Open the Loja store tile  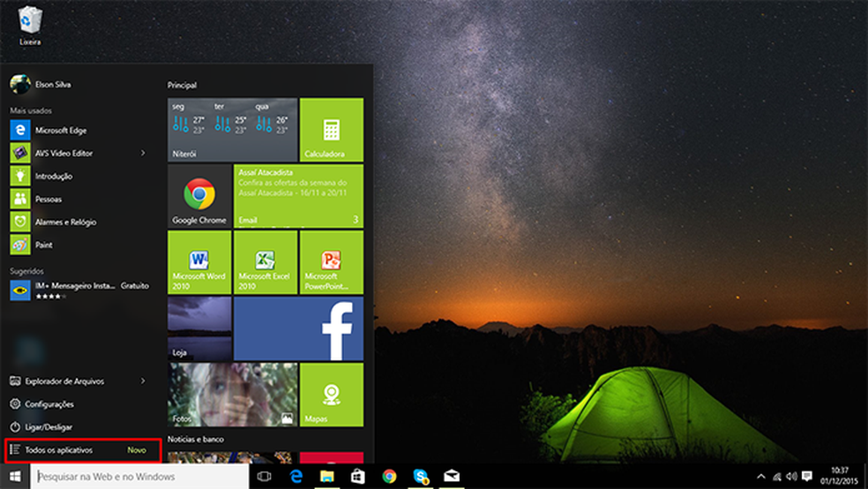[x=199, y=328]
